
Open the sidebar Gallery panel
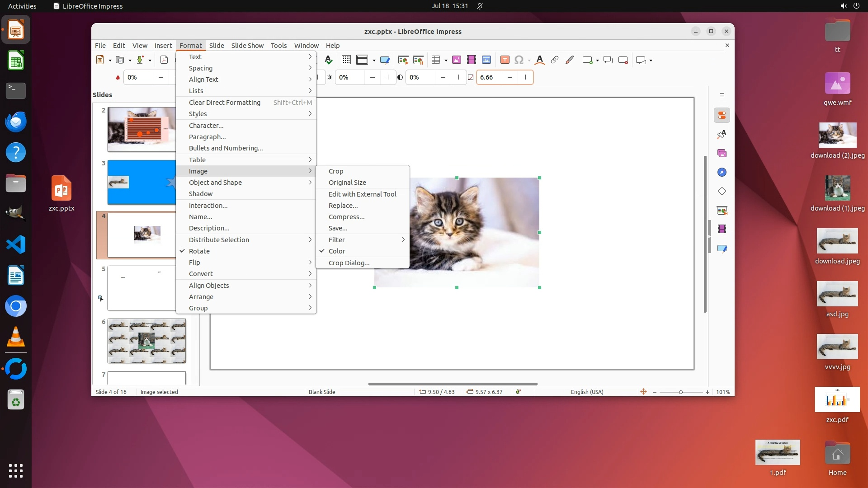[x=722, y=154]
